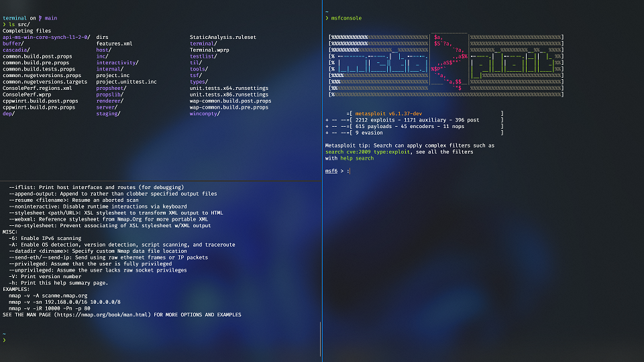Click 'nmap -v -iR 10000 -Pn -p 80' example

click(x=49, y=308)
